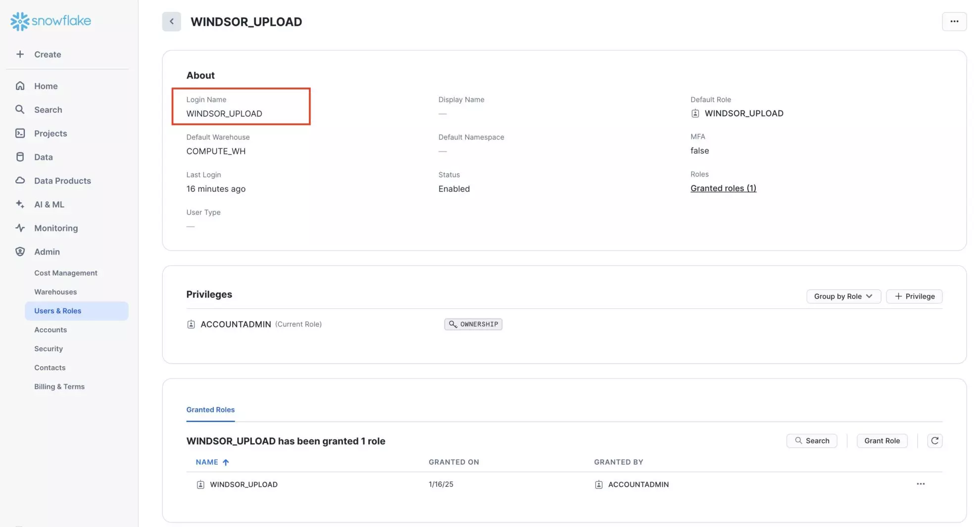Refresh the granted roles list

(934, 440)
